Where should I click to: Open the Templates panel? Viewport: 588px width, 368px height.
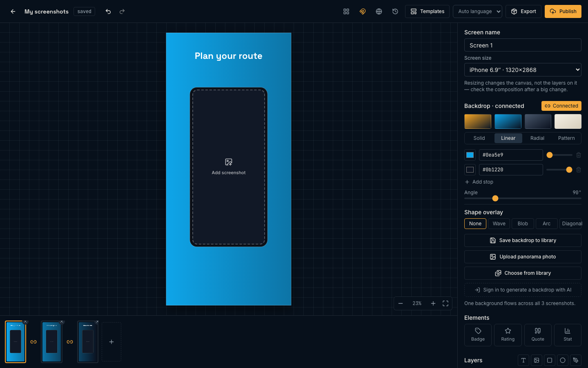click(x=427, y=11)
